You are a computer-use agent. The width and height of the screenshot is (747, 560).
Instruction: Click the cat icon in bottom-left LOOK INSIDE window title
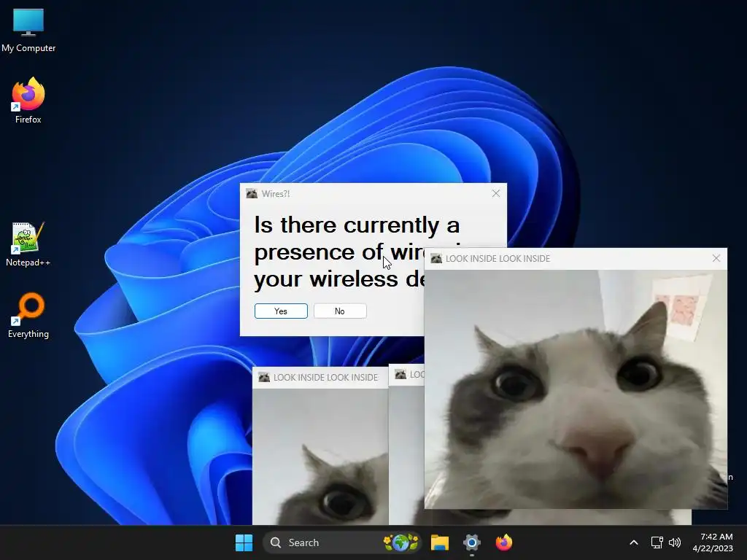tap(264, 377)
